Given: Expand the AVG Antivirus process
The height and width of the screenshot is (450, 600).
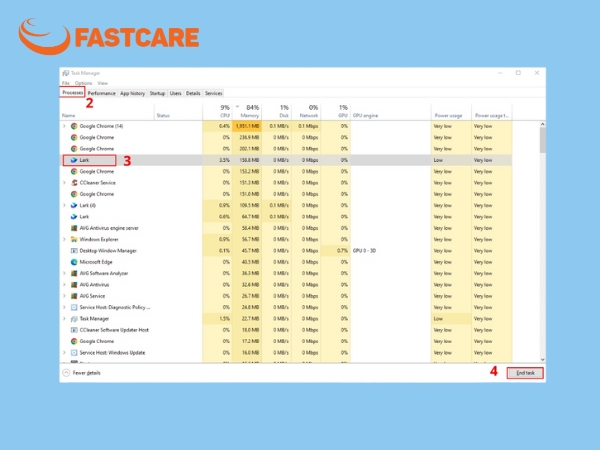Looking at the screenshot, I should (x=64, y=285).
